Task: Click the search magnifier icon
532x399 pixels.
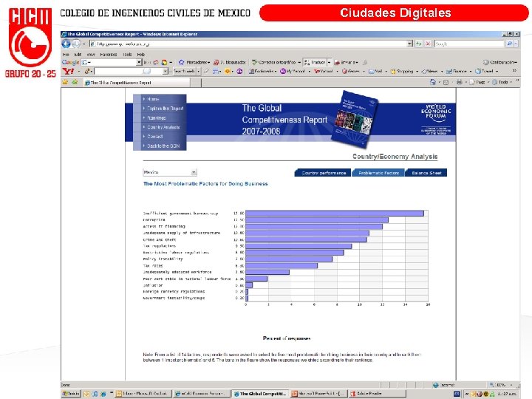Action: click(x=509, y=44)
